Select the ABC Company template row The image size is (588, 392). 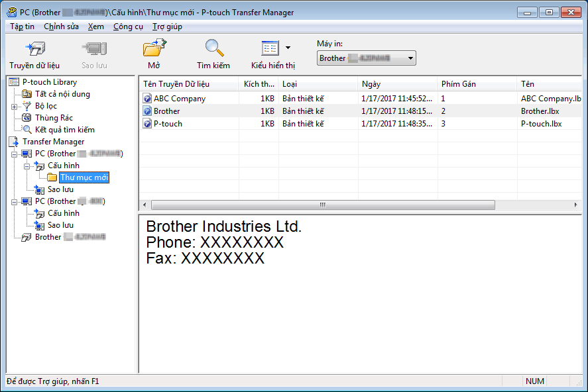(x=179, y=99)
